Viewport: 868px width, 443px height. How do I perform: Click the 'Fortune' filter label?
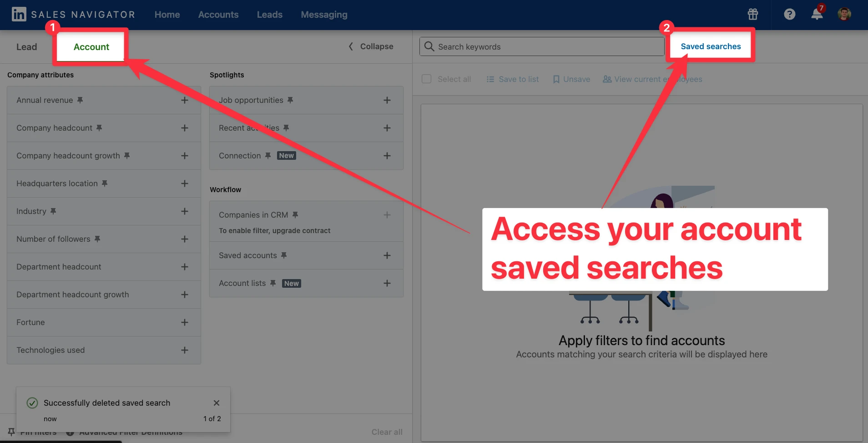click(x=30, y=322)
